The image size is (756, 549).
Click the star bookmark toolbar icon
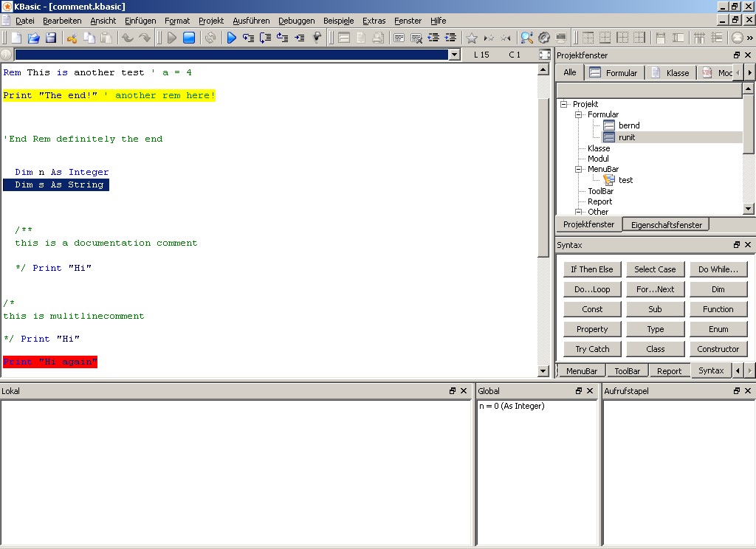coord(472,38)
